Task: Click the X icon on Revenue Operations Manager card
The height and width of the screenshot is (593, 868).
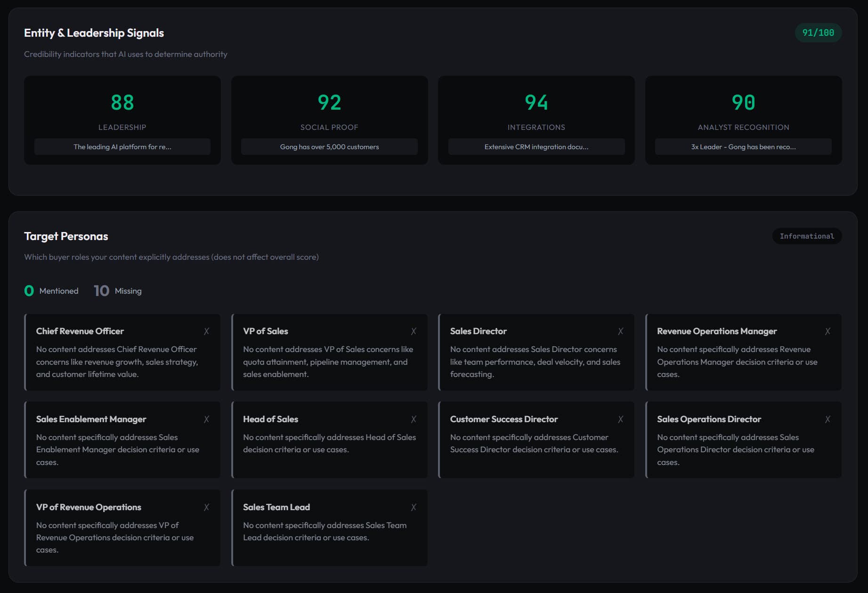Action: 827,331
